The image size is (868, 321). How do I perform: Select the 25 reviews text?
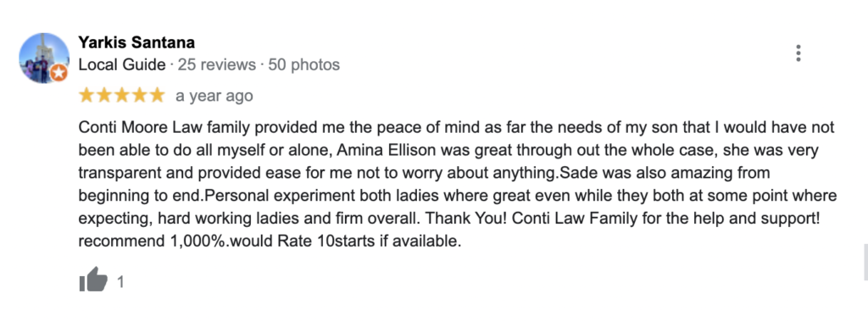(x=216, y=65)
